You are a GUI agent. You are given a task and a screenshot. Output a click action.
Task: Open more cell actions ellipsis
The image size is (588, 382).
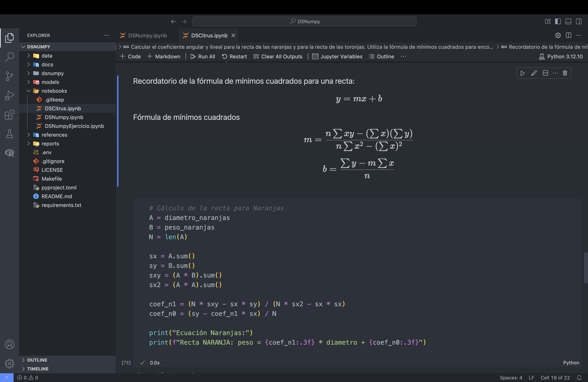tap(555, 73)
